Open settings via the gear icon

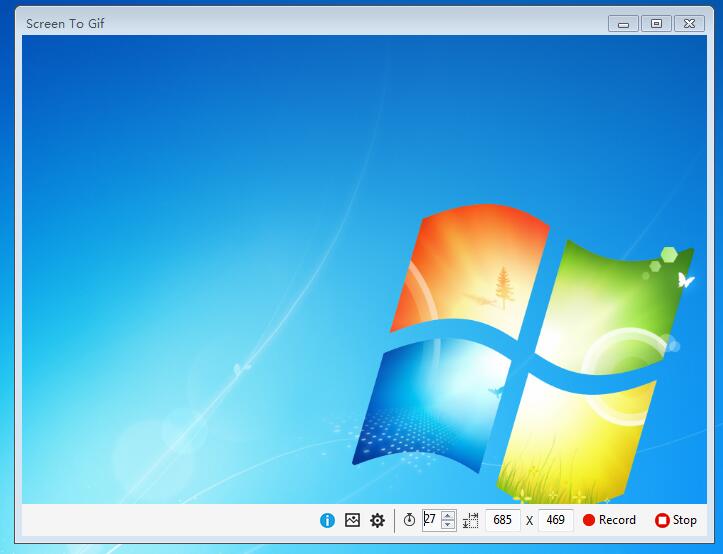[x=377, y=520]
